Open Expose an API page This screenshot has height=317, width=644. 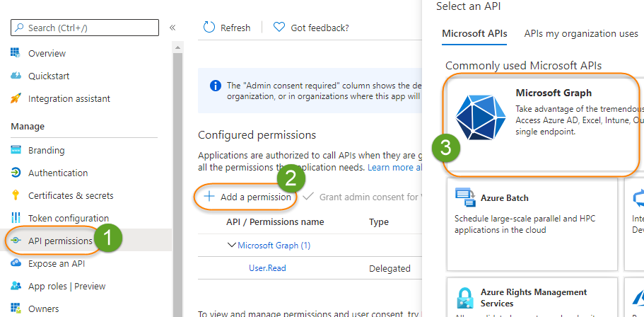57,263
